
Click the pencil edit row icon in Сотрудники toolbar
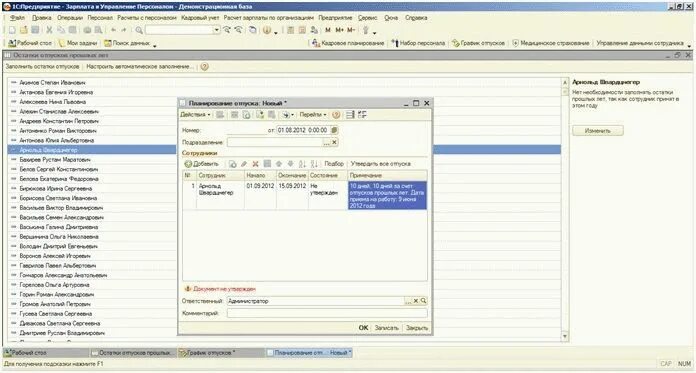244,164
